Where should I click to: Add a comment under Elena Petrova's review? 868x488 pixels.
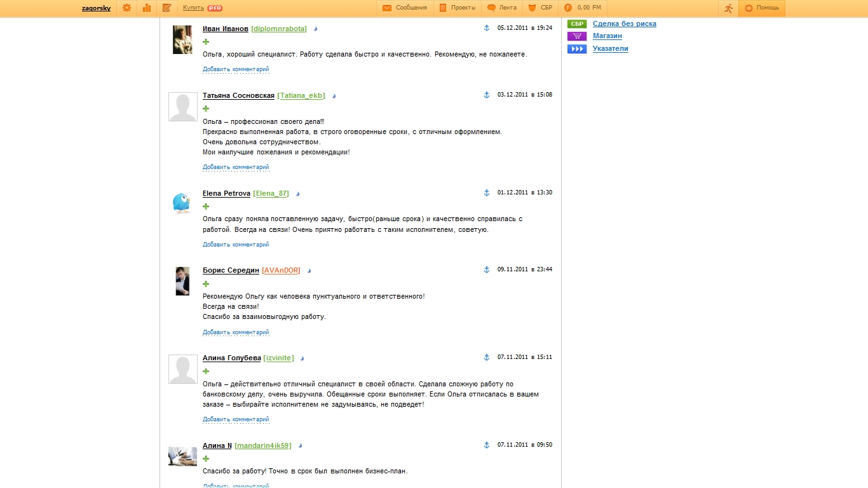(236, 245)
